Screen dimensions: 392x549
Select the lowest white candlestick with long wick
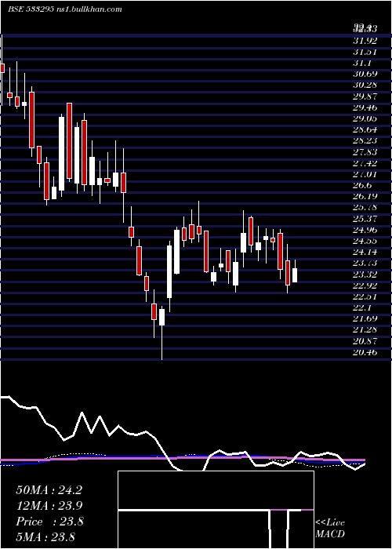click(x=162, y=317)
